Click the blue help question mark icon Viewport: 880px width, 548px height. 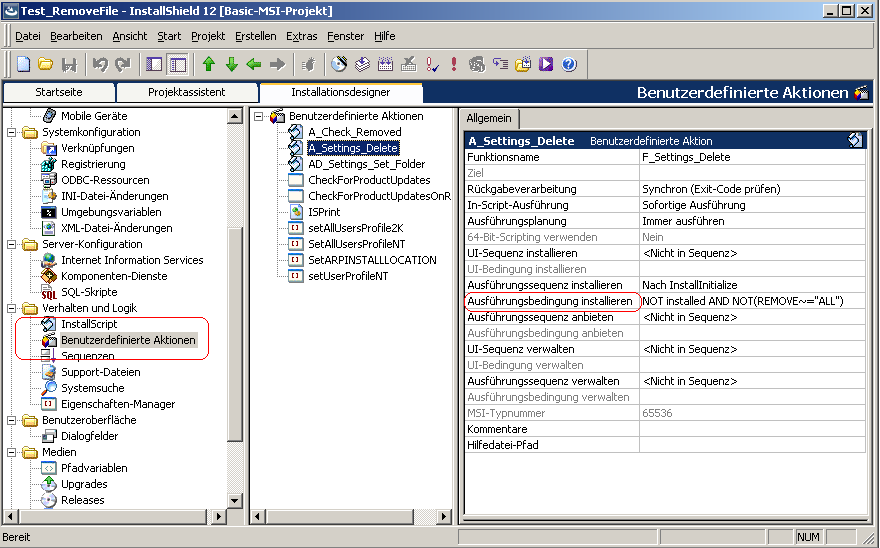(569, 64)
